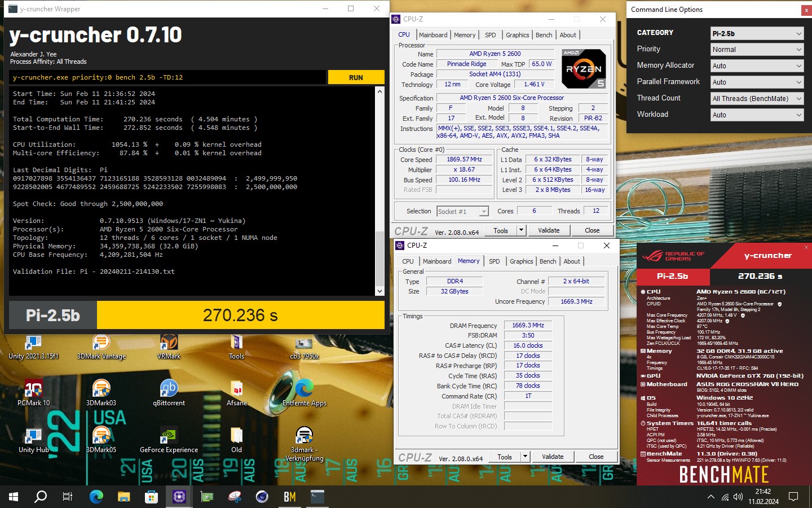Open File Explorer from taskbar
This screenshot has height=508, width=812.
pos(124,497)
